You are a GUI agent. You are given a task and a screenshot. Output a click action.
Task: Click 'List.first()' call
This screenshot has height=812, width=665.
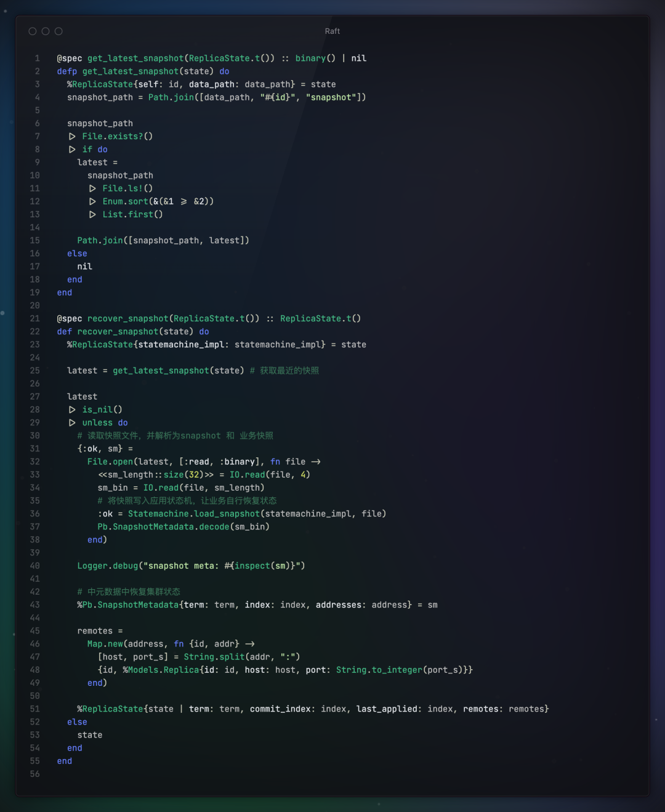point(132,214)
